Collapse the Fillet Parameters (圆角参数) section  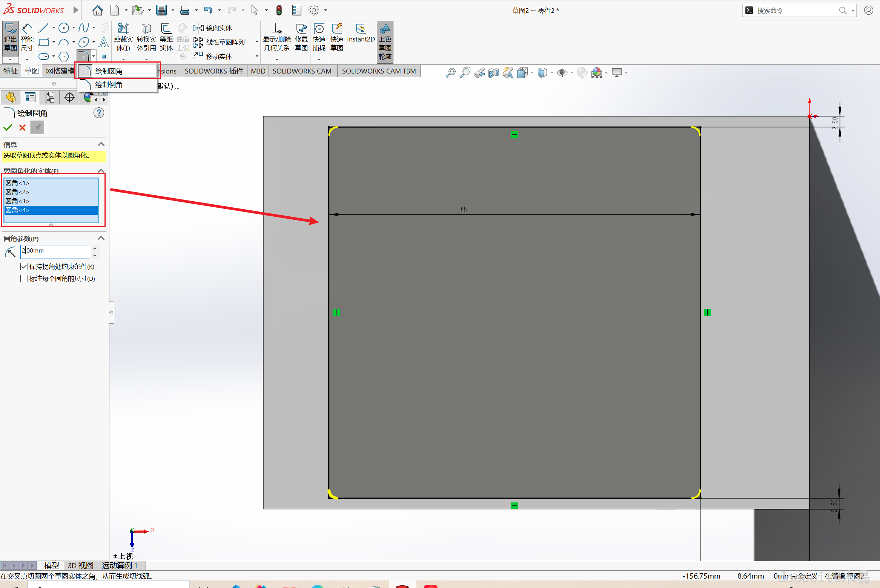[101, 238]
